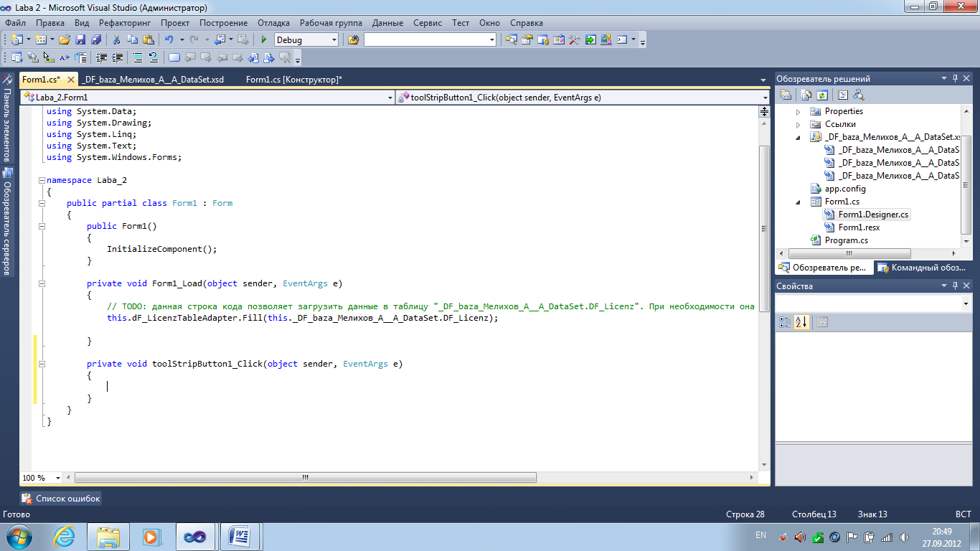This screenshot has height=551, width=980.
Task: Uncomment the selected lines icon
Action: click(153, 58)
